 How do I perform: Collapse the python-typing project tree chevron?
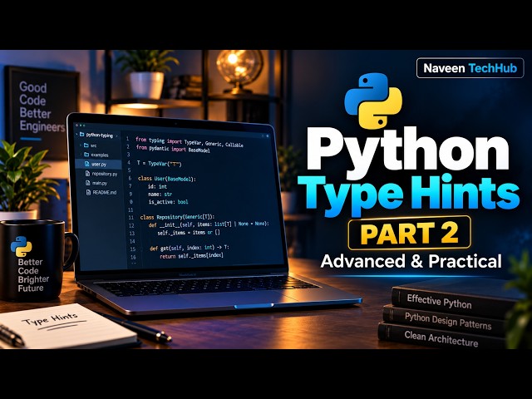click(x=76, y=135)
